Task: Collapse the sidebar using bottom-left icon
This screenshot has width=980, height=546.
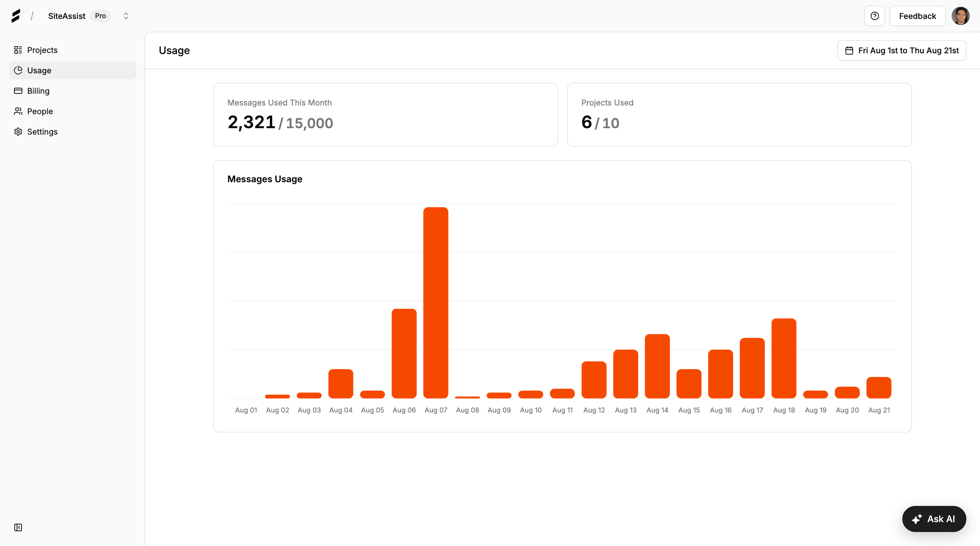Action: click(18, 527)
